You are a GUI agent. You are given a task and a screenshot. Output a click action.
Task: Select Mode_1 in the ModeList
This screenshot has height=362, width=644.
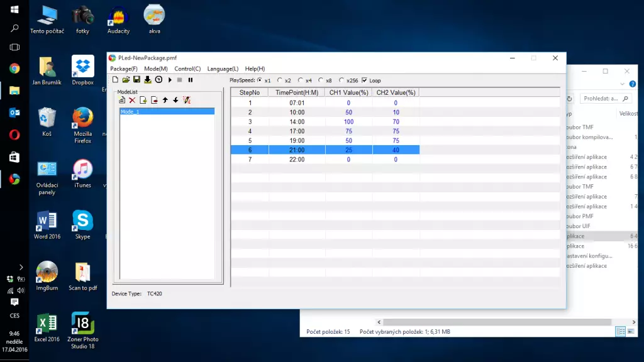[x=167, y=111]
